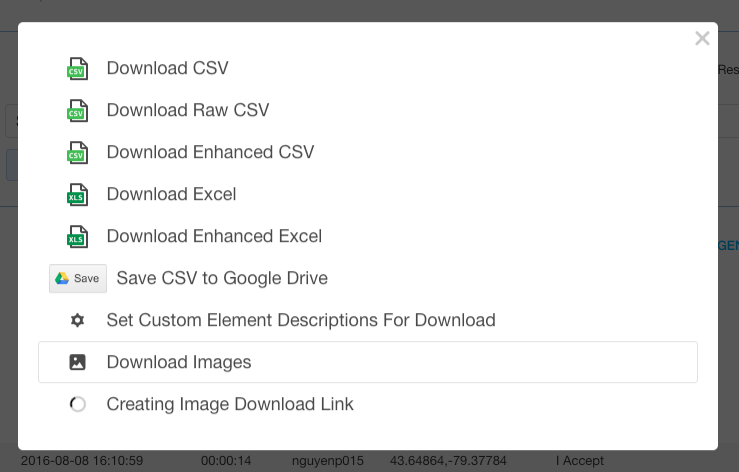Click Save CSV to Google Drive text
Screen dimensions: 739x472
pyautogui.click(x=222, y=278)
